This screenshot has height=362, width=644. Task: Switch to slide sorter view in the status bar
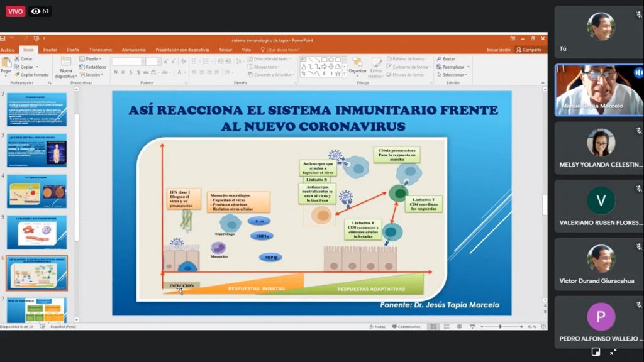pyautogui.click(x=447, y=327)
